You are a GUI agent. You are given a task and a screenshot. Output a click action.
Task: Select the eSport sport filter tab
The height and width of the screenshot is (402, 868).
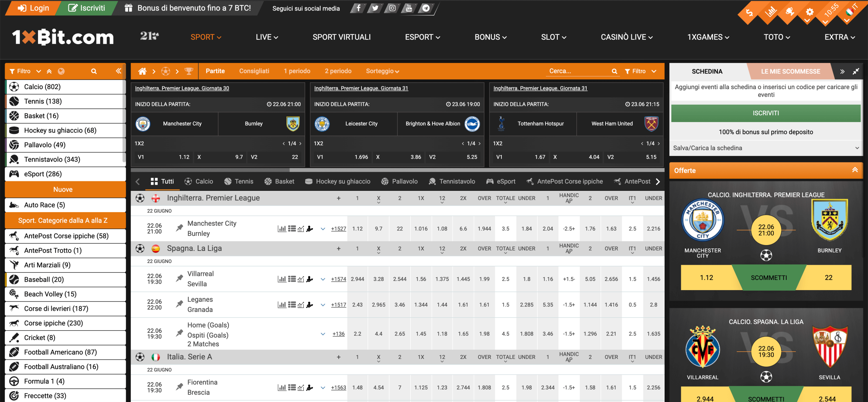pyautogui.click(x=501, y=182)
